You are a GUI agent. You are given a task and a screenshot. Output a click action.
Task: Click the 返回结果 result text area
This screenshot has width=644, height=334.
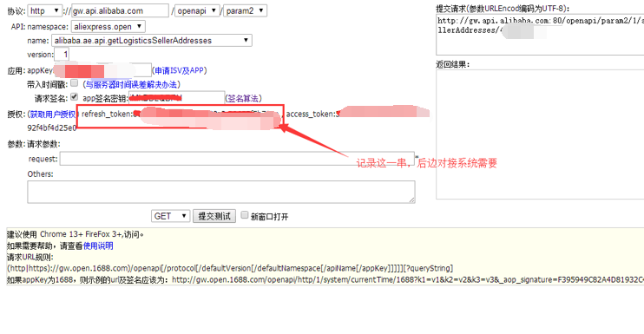pos(540,134)
